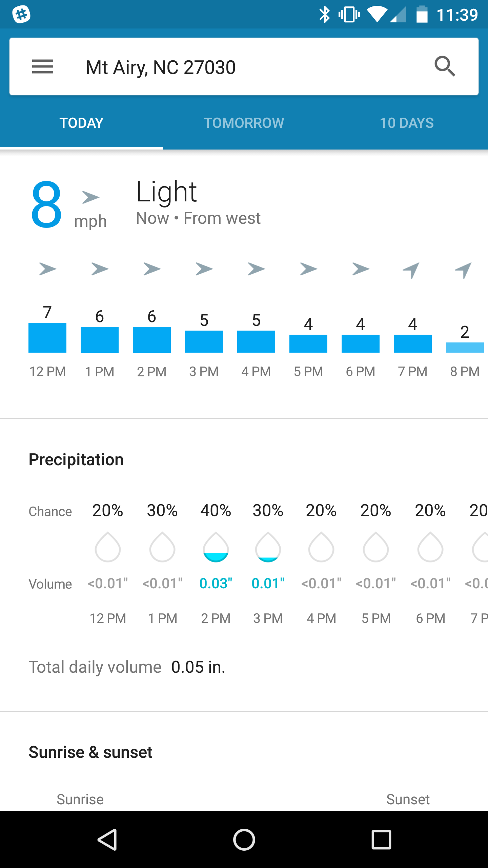
Task: Tap the location field showing Mt Airy, NC 27030
Action: (x=160, y=66)
